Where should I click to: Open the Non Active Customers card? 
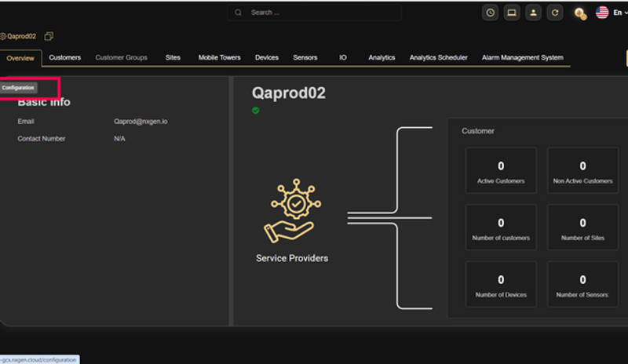(x=582, y=170)
